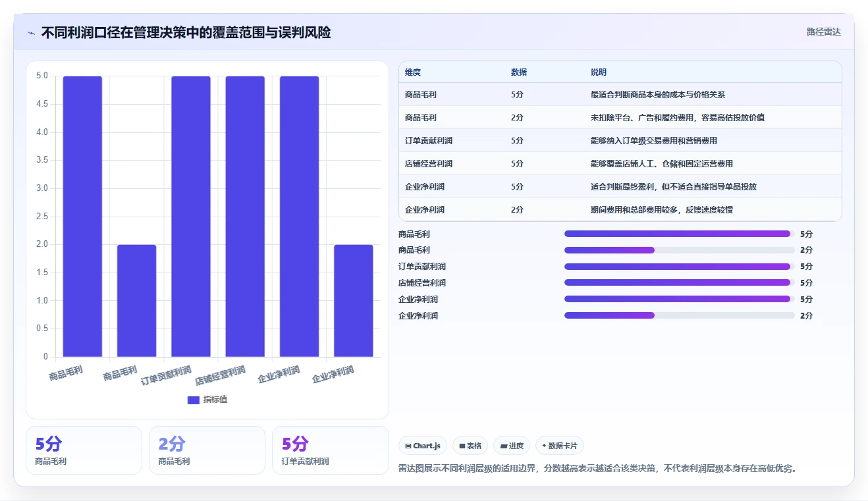
Task: Click the 数据 column header
Action: click(519, 72)
